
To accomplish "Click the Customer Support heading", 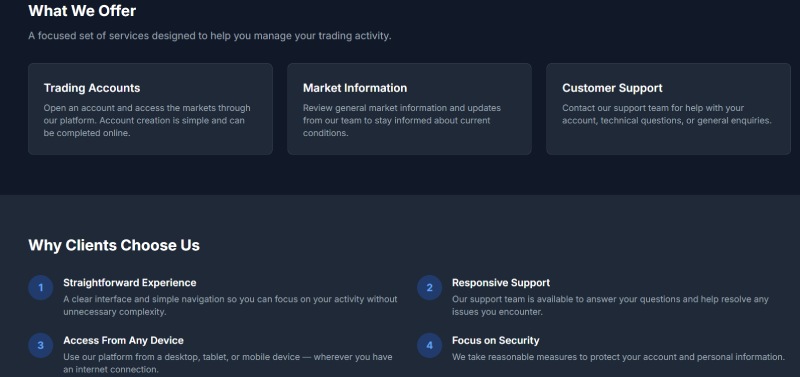I will (612, 88).
